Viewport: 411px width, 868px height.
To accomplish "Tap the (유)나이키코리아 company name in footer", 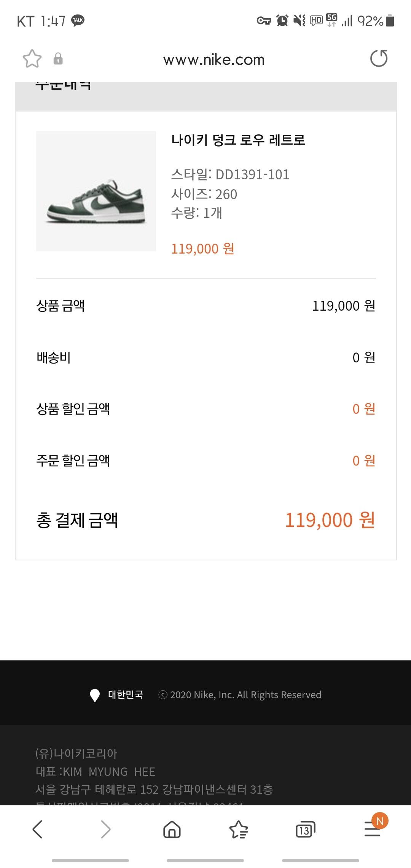I will [76, 753].
